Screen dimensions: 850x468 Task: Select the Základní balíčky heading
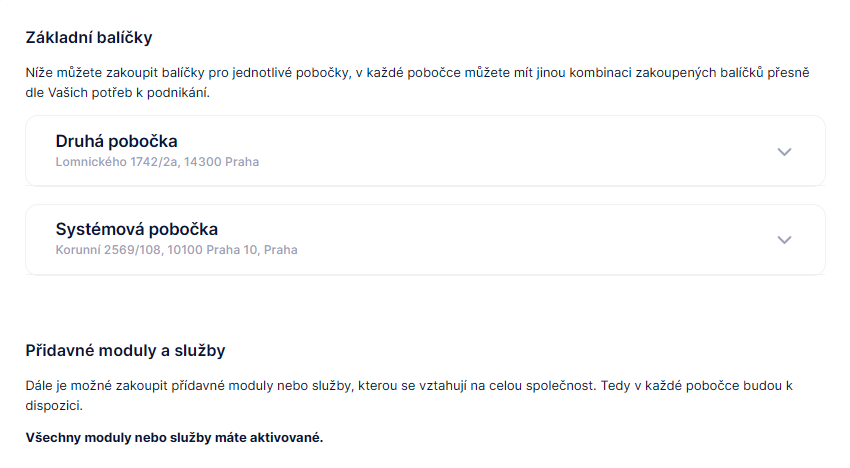[x=88, y=38]
